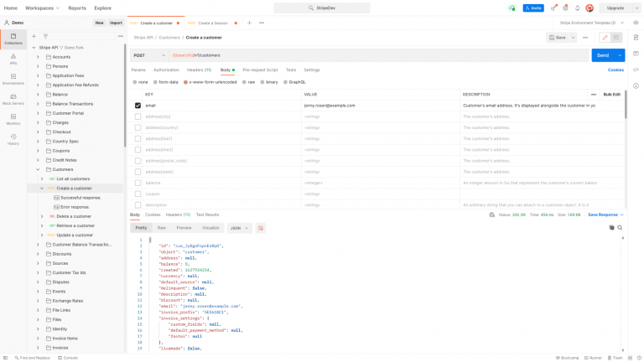Click the environment quick look eye icon
644x362 pixels.
tap(636, 23)
